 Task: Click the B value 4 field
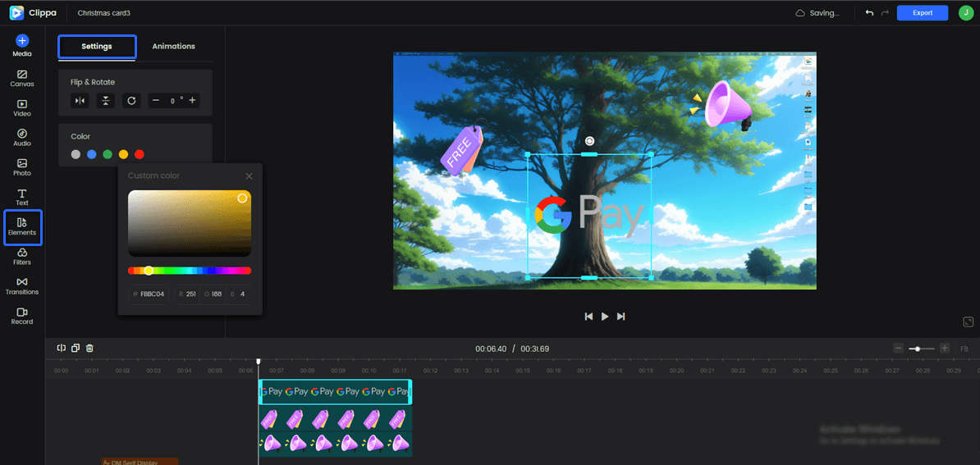coord(239,294)
